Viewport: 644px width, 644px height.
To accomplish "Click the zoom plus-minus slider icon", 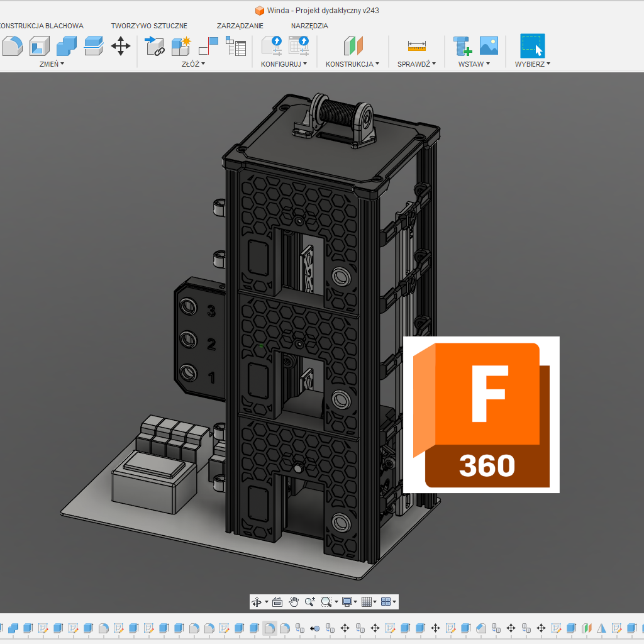I will click(x=309, y=601).
